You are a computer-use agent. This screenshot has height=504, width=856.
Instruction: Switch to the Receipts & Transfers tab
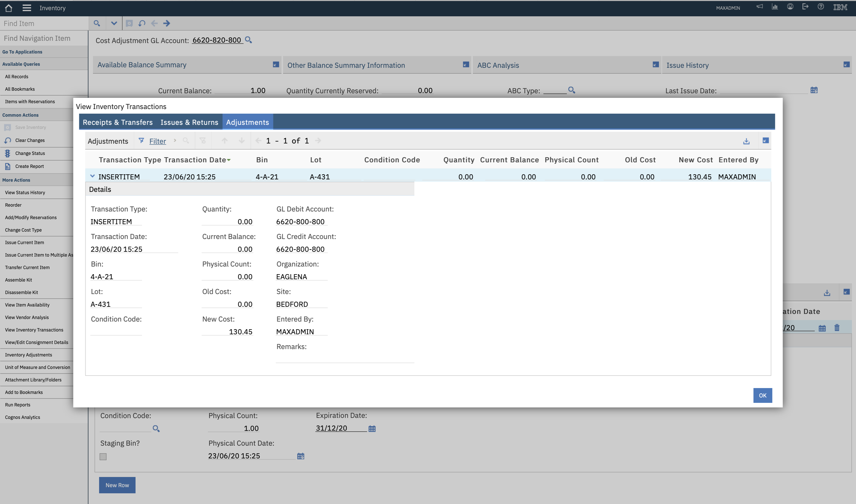(x=117, y=122)
